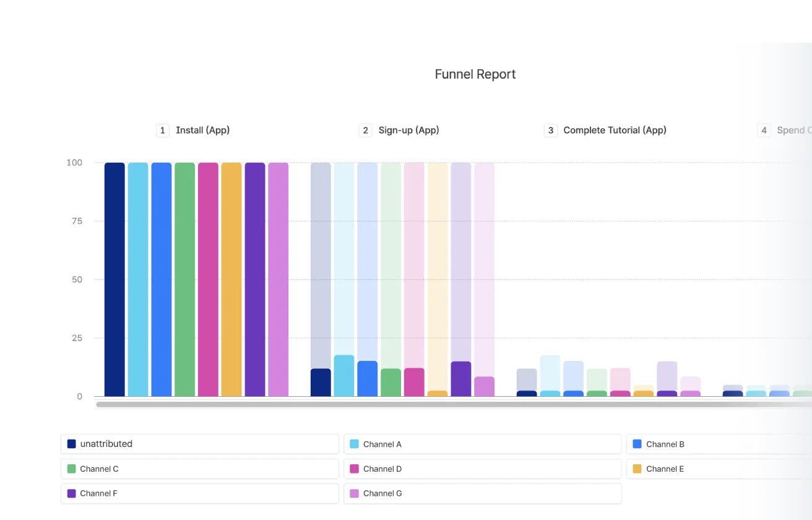This screenshot has width=812, height=520.
Task: Click the Channel C legend color square
Action: tap(72, 469)
